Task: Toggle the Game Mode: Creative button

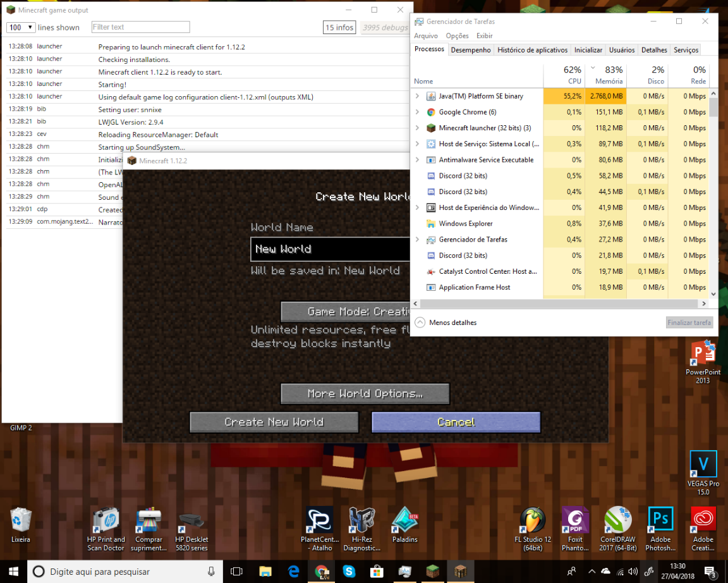Action: click(346, 312)
